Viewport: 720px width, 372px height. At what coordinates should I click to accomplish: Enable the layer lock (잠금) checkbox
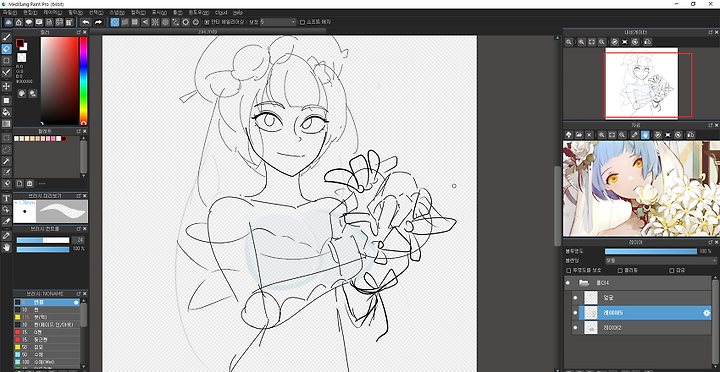pos(671,271)
